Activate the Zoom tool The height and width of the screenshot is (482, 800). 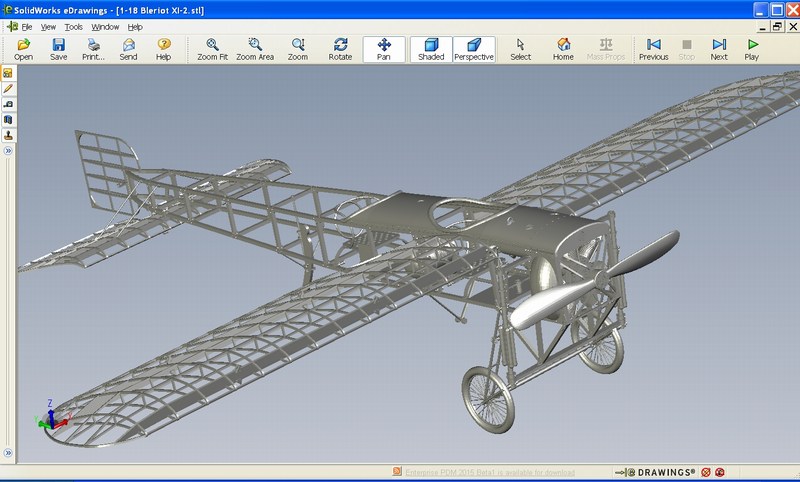click(298, 49)
